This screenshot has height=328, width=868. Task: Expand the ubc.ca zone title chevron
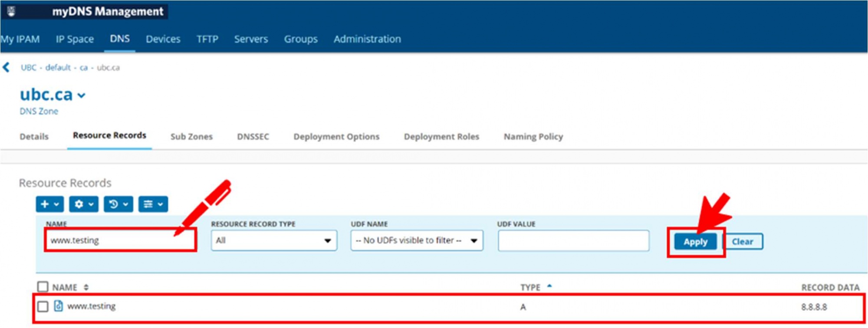coord(82,95)
